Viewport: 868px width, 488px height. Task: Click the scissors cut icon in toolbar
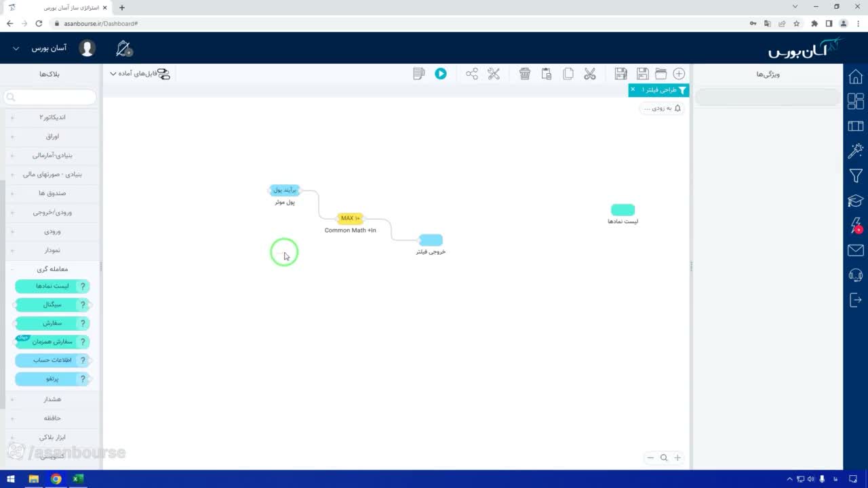(x=590, y=74)
